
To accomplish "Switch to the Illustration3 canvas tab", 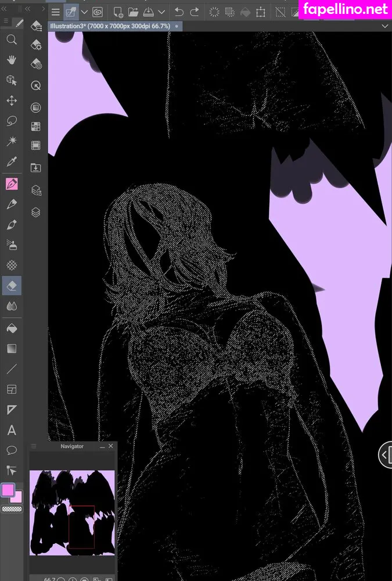I will click(x=110, y=26).
